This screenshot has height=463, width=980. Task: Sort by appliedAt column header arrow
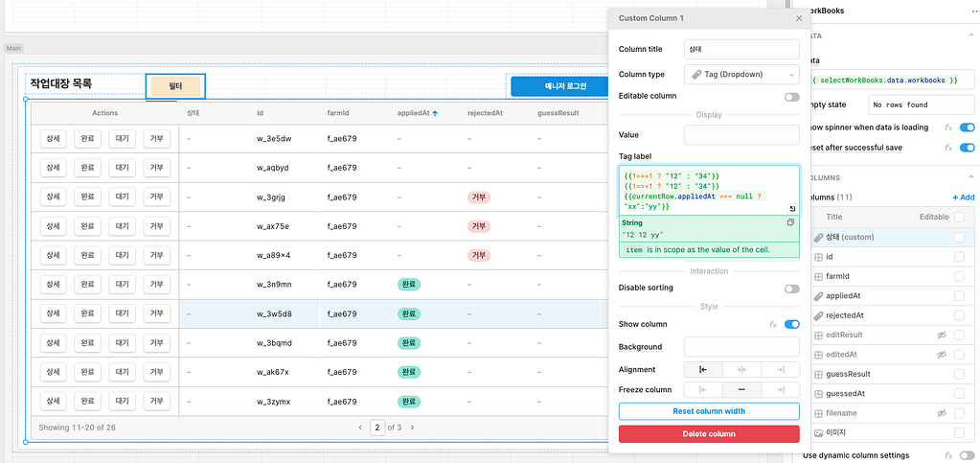click(x=435, y=113)
